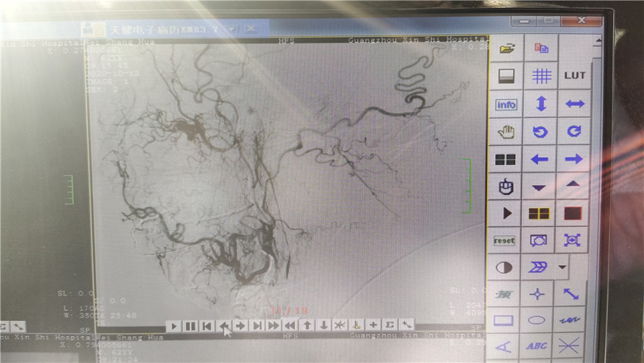
Task: Rotate image counter-clockwise
Action: click(x=540, y=132)
